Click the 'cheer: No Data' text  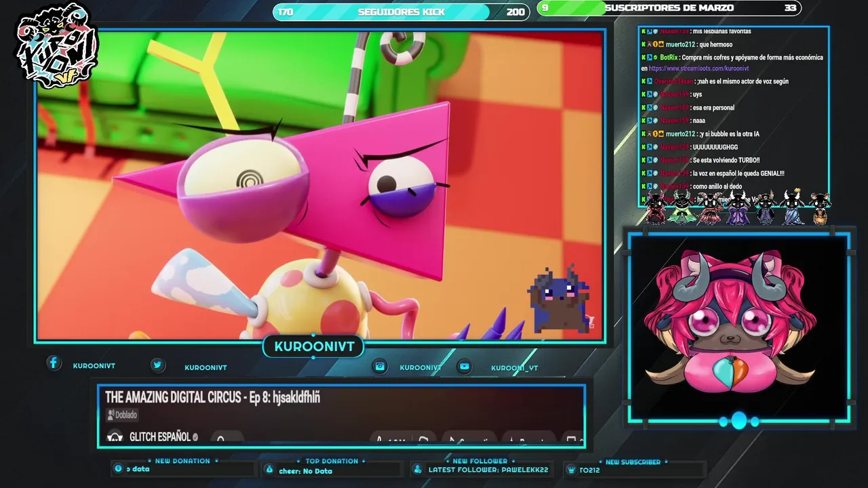[305, 471]
